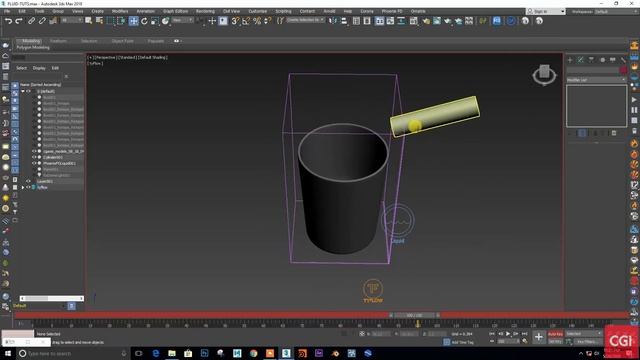Viewport: 640px width, 360px height.
Task: Open the key filter Selected dropdown
Action: [x=584, y=334]
